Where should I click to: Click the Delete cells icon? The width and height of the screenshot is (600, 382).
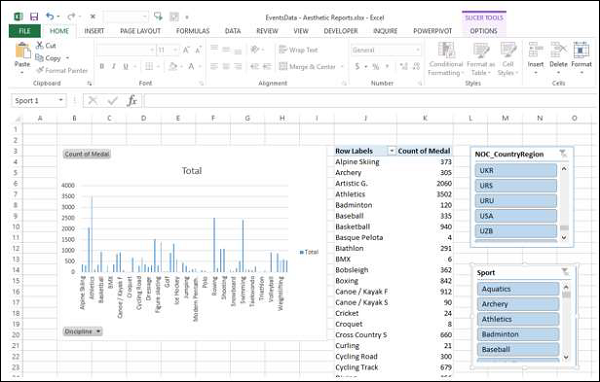(x=558, y=50)
